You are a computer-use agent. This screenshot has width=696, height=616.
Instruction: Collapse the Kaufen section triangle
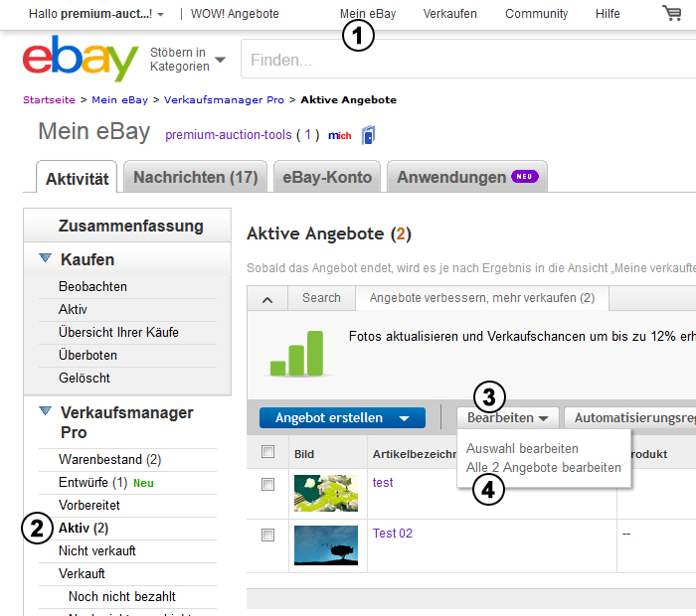click(45, 257)
